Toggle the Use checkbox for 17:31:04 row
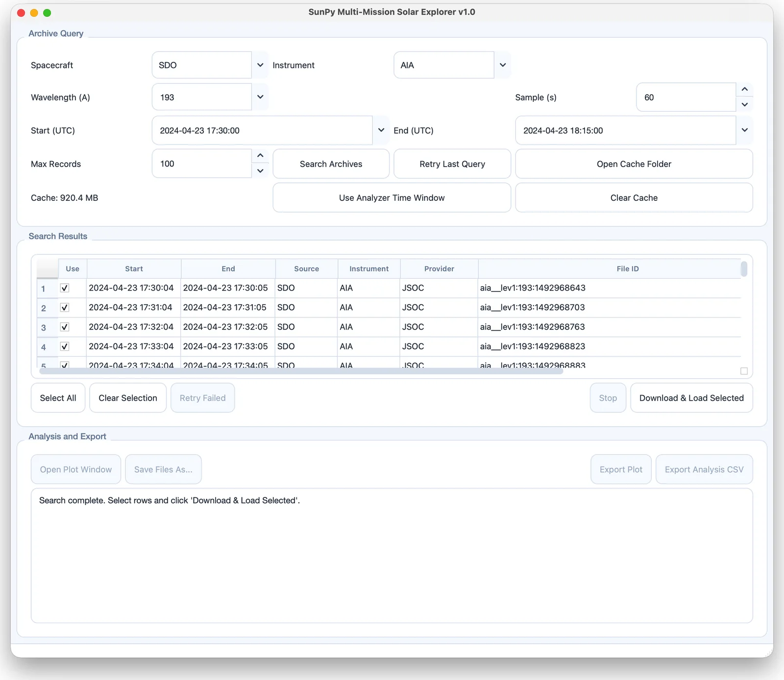This screenshot has width=784, height=680. pos(65,308)
